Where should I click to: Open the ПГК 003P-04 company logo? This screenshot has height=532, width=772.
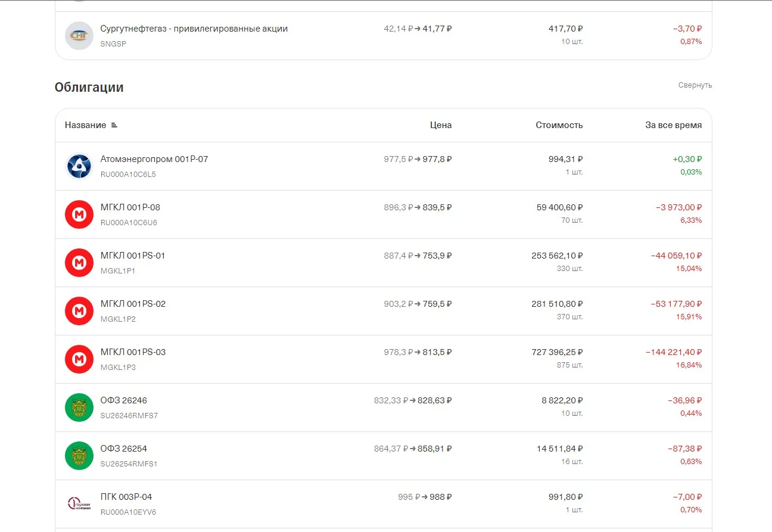coord(79,504)
